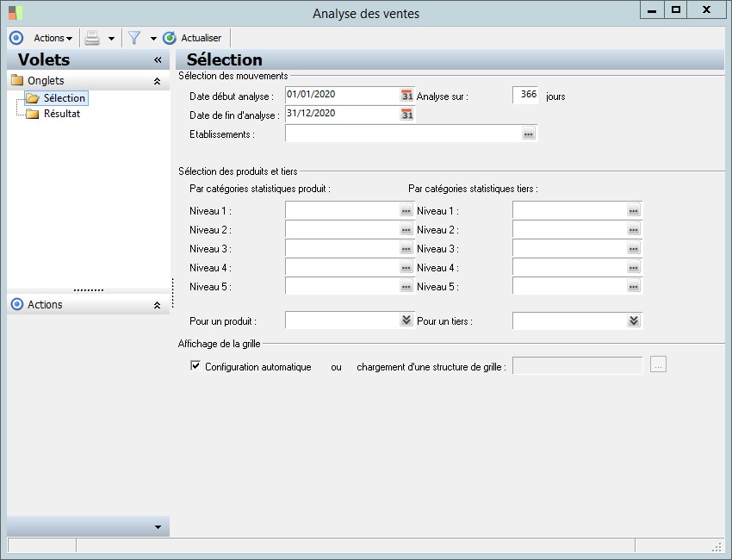Expand the Actions panel in sidebar
The image size is (732, 560).
(157, 305)
